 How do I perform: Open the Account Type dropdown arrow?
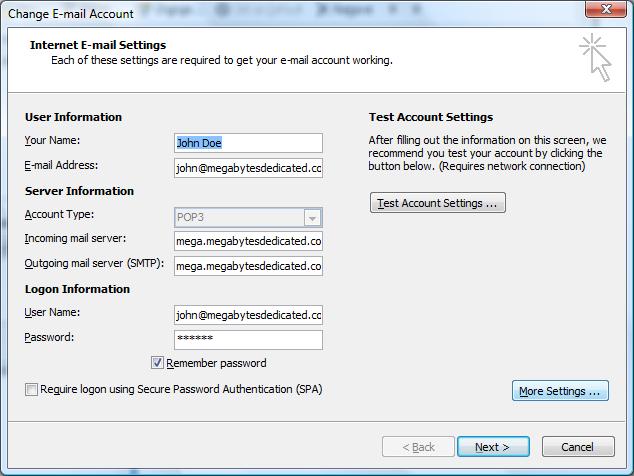312,217
